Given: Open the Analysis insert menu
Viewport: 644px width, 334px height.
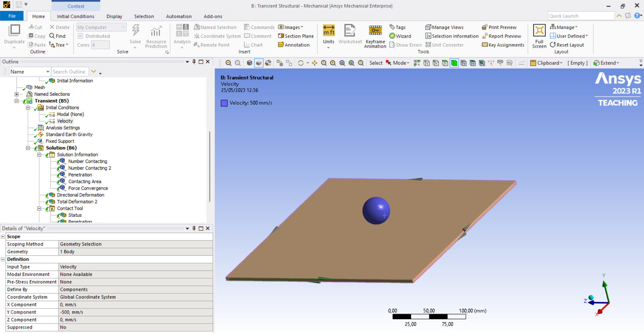Looking at the screenshot, I should pyautogui.click(x=182, y=37).
